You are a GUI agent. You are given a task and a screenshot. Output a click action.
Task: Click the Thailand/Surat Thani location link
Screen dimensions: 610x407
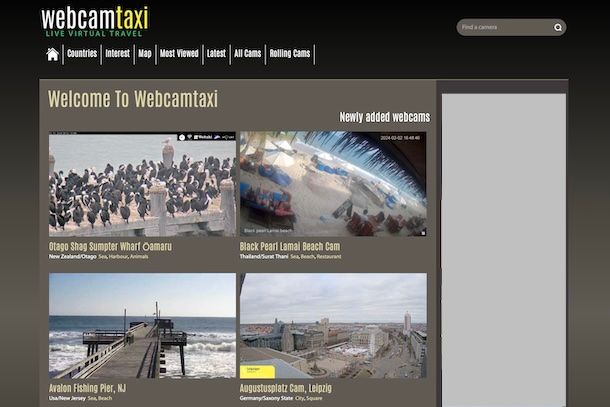265,257
